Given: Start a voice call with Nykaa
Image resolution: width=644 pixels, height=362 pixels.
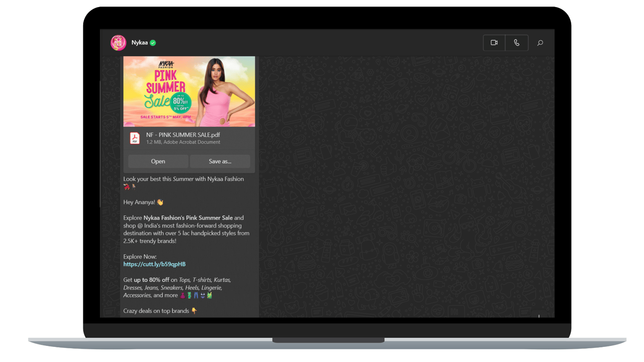Looking at the screenshot, I should pos(517,42).
